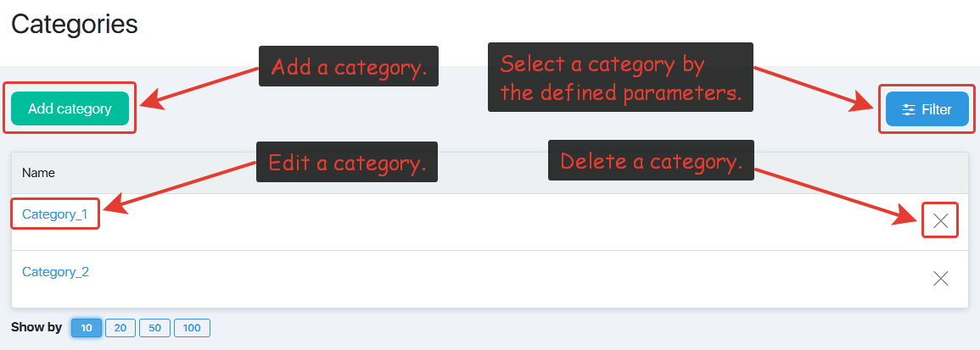Image resolution: width=980 pixels, height=350 pixels.
Task: Click the Categories page heading
Action: [x=75, y=24]
